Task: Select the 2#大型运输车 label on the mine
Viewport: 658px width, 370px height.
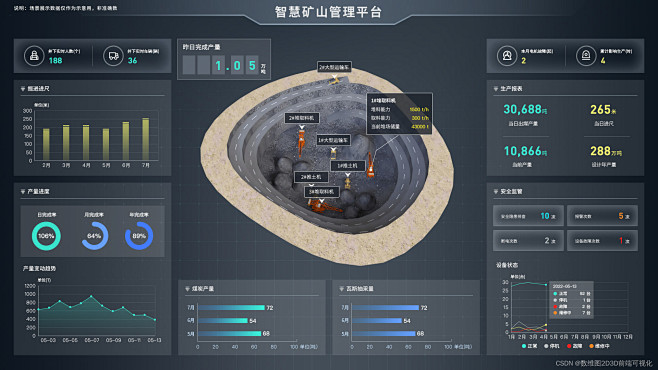Action: (x=334, y=67)
